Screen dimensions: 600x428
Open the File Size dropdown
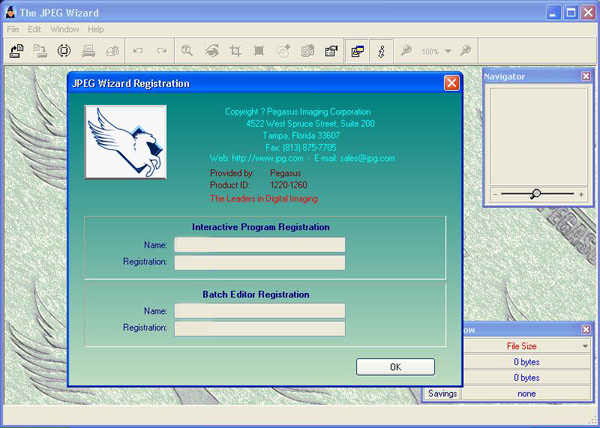click(585, 346)
